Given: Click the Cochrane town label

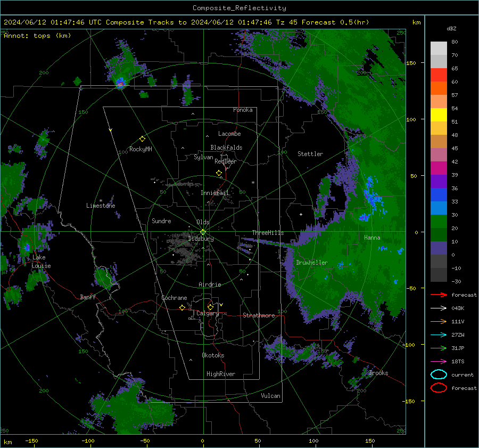Looking at the screenshot, I should click(x=174, y=298).
